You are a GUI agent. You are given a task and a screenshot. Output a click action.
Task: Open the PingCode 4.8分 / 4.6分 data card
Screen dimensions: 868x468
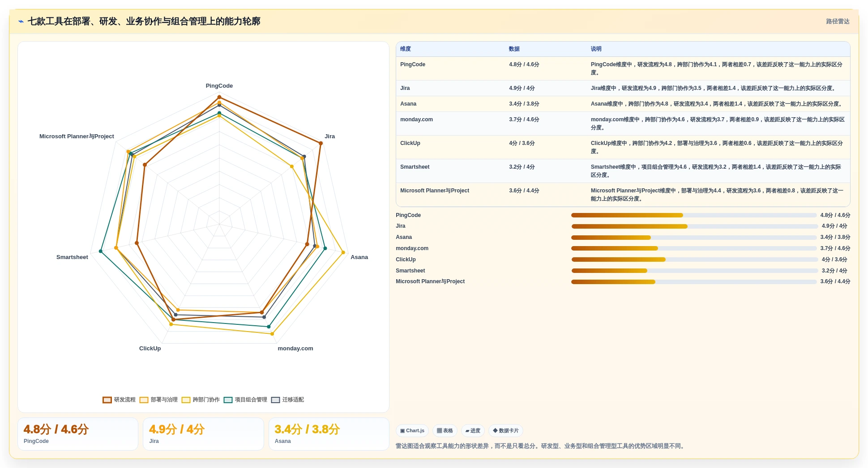pos(78,434)
